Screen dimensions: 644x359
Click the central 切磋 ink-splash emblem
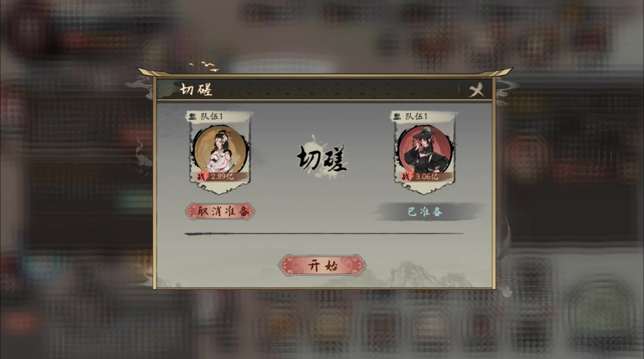(x=322, y=159)
